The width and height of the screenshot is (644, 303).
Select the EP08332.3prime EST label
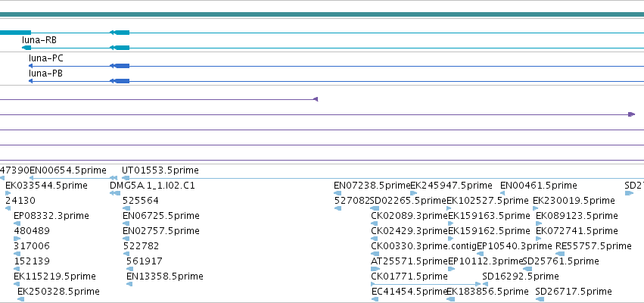[x=51, y=216]
